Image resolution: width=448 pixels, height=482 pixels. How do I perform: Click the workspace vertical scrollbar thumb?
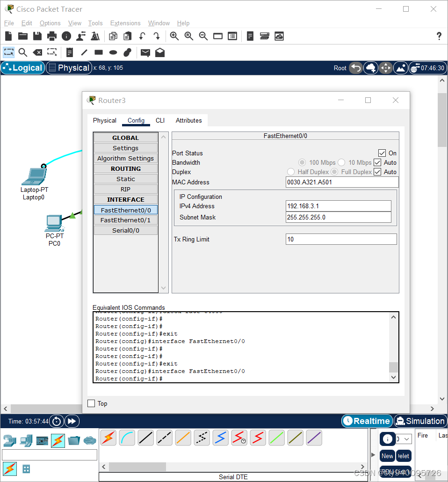point(442,120)
